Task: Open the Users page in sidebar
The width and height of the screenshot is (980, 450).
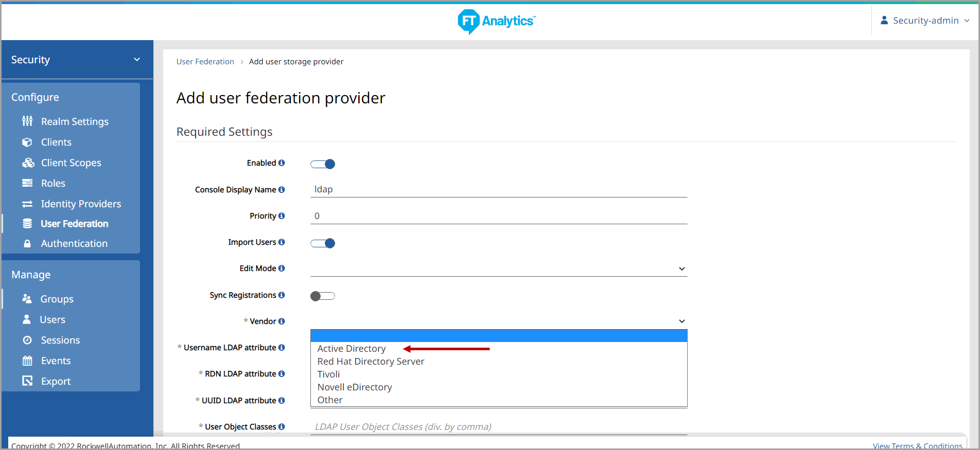Action: click(52, 320)
